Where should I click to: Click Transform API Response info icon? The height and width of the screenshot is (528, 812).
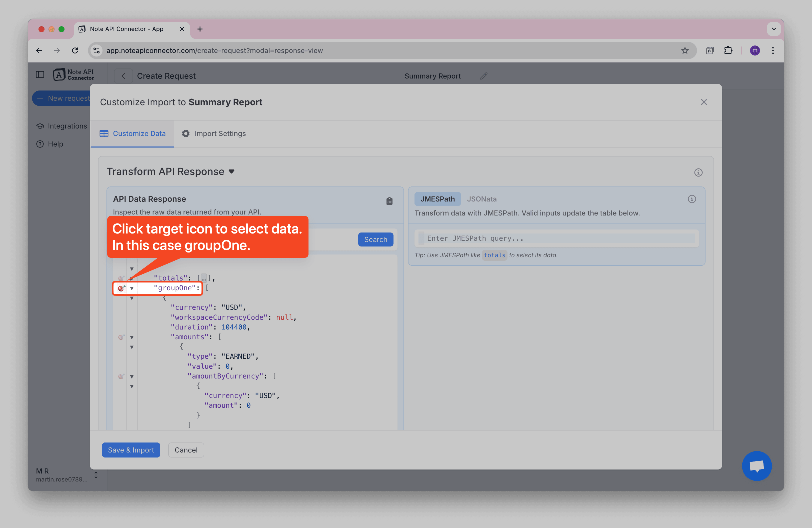[x=698, y=172]
